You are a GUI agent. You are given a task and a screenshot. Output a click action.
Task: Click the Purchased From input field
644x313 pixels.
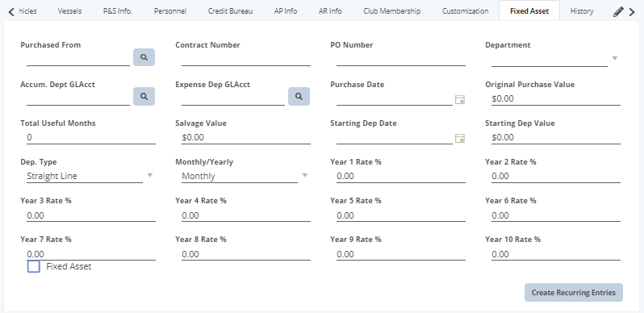[x=78, y=60]
